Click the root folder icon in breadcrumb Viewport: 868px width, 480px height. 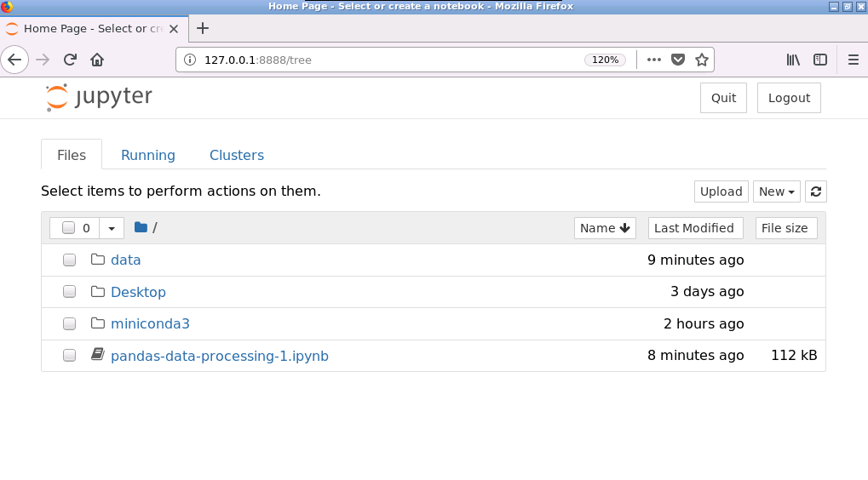click(141, 227)
